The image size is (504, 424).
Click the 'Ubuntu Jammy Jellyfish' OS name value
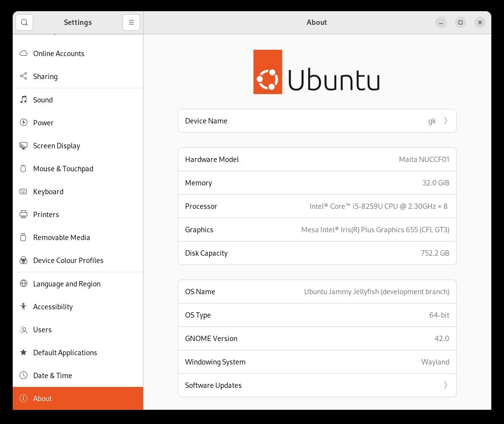pyautogui.click(x=377, y=292)
